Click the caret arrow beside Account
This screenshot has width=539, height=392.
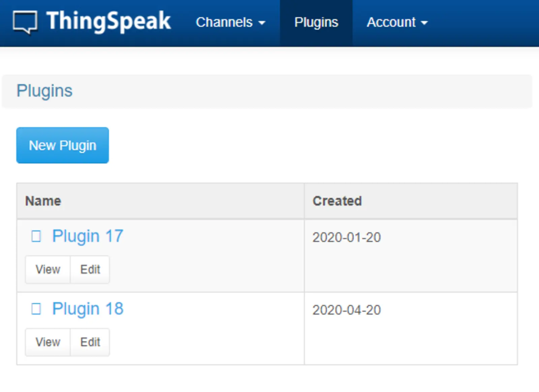tap(424, 23)
